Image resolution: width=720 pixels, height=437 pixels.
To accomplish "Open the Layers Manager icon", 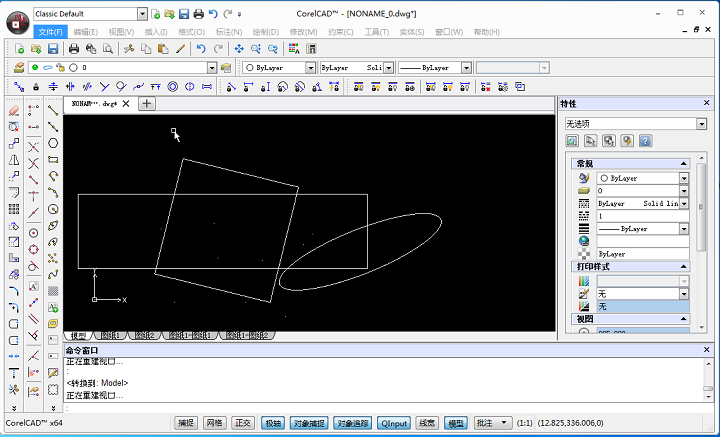I will [18, 68].
